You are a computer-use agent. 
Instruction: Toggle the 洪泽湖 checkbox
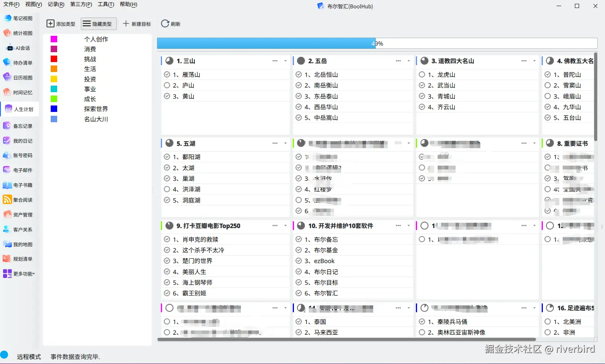[167, 189]
